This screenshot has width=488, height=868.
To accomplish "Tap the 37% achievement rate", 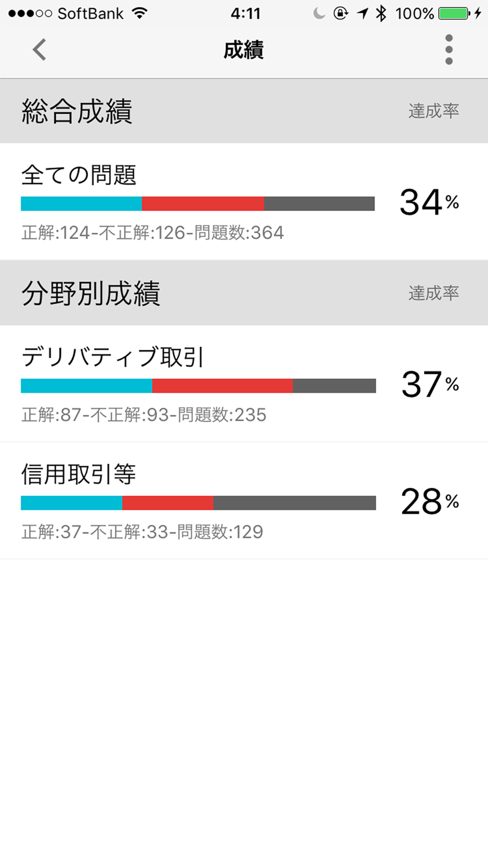I will [x=430, y=384].
